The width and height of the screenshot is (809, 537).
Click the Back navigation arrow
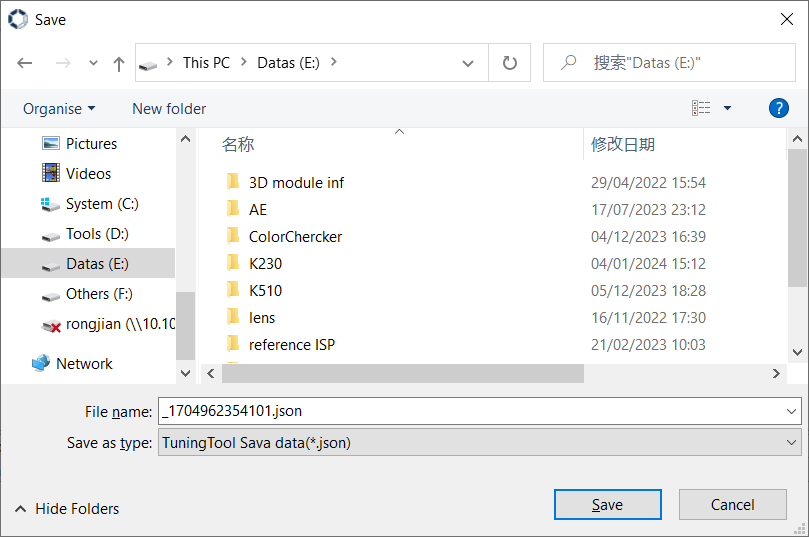(25, 63)
